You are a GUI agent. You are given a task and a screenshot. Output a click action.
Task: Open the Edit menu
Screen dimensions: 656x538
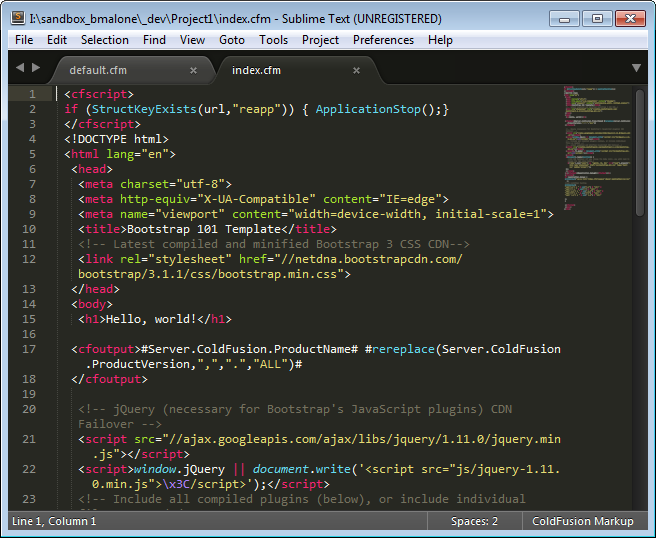57,40
